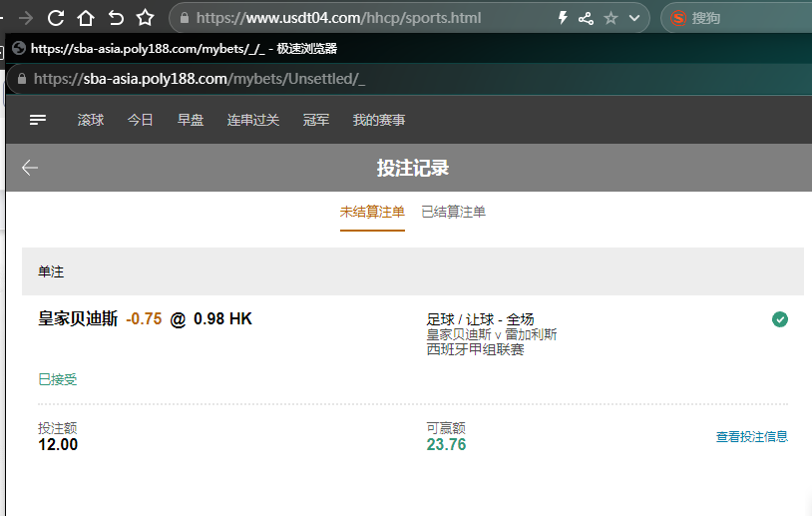812x516 pixels.
Task: Click the undo/restore closed tab icon
Action: pyautogui.click(x=116, y=18)
